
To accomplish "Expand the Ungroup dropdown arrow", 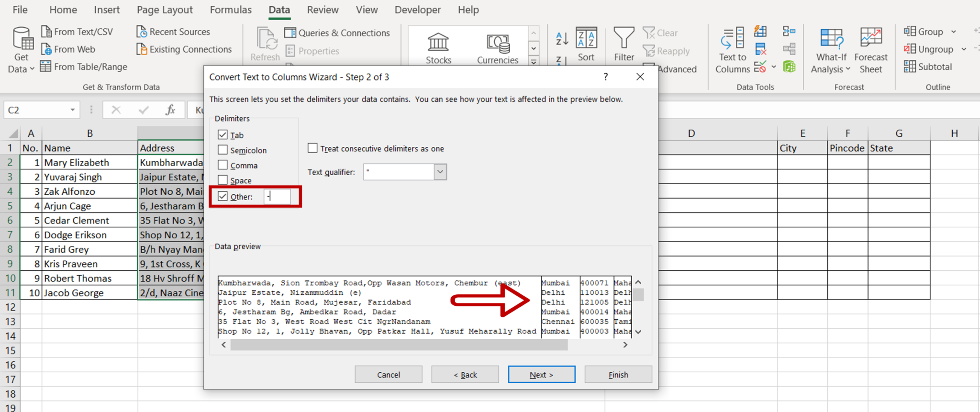I will [964, 49].
